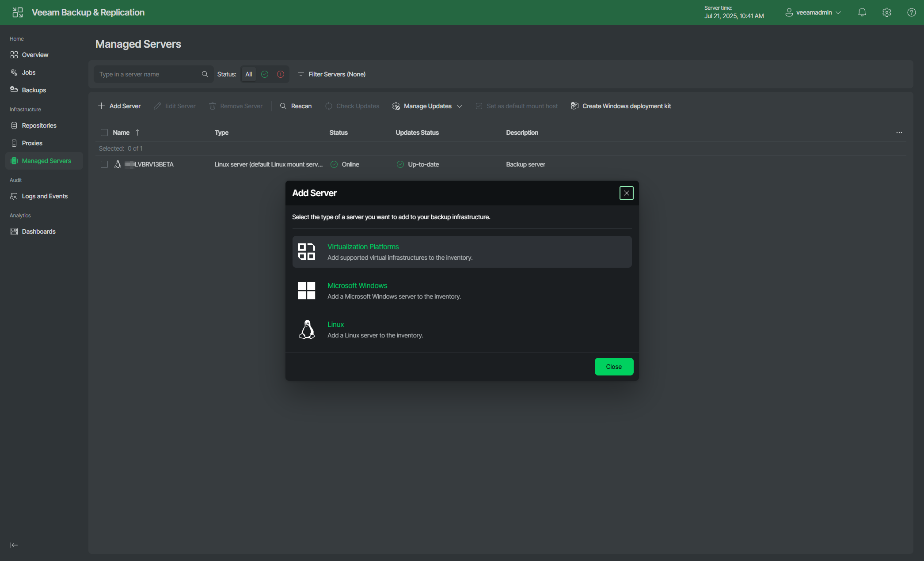
Task: Filter by red error status icon
Action: point(281,74)
